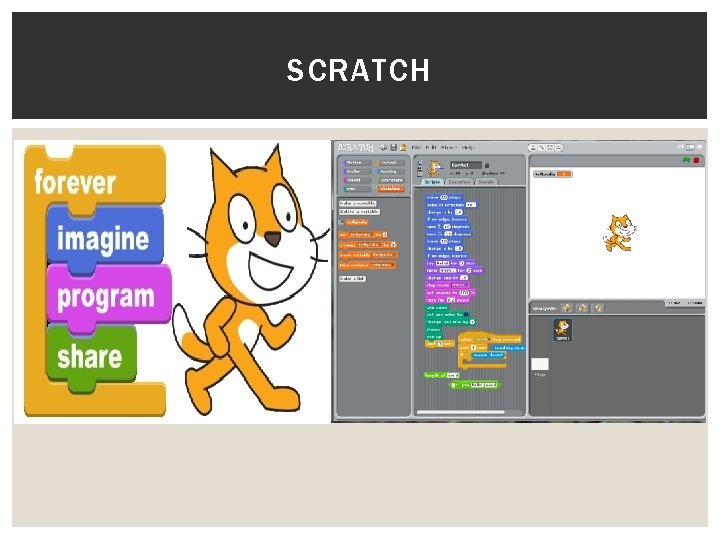Select the Shrink sprite tool
Viewport: 720px width, 540px height.
558,147
